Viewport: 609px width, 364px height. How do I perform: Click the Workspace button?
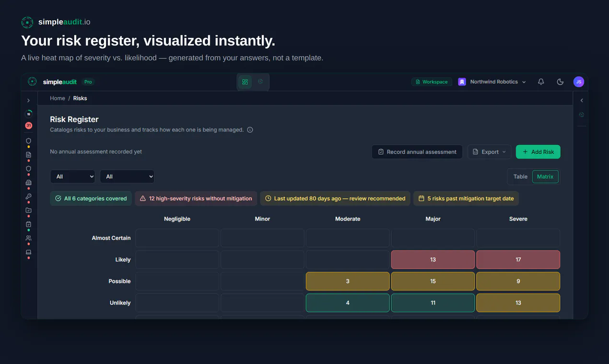432,82
